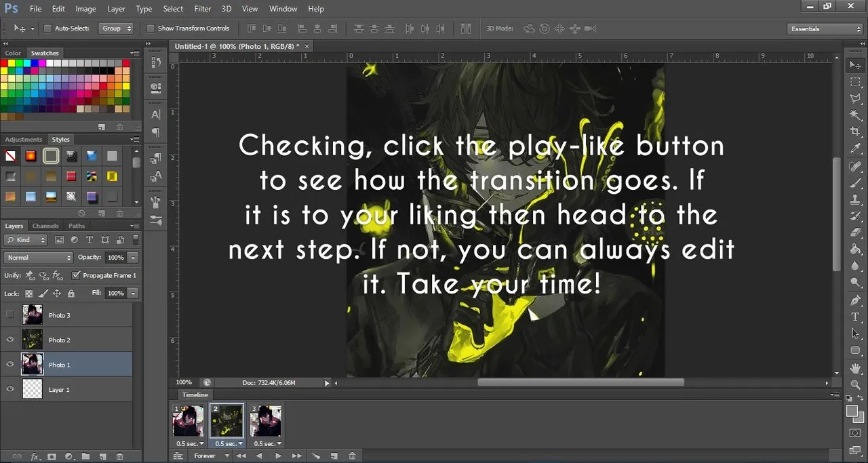Select the Crop tool
This screenshot has height=463, width=868.
855,132
